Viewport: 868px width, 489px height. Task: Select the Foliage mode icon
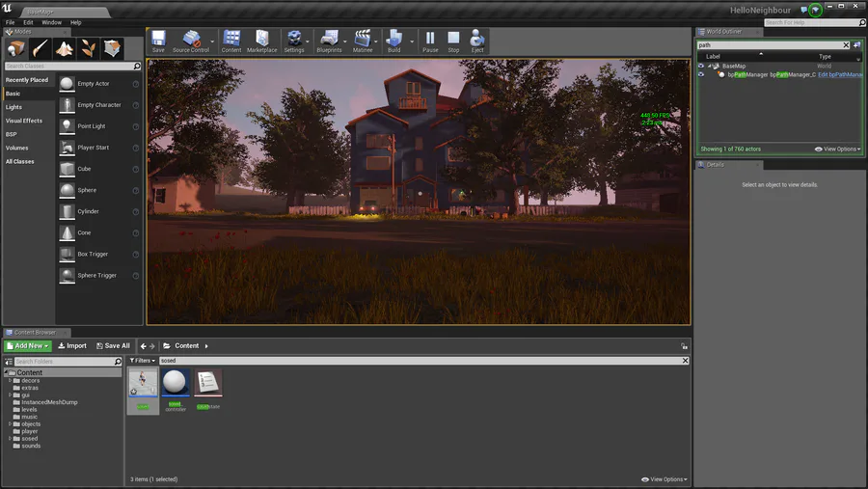[x=88, y=49]
